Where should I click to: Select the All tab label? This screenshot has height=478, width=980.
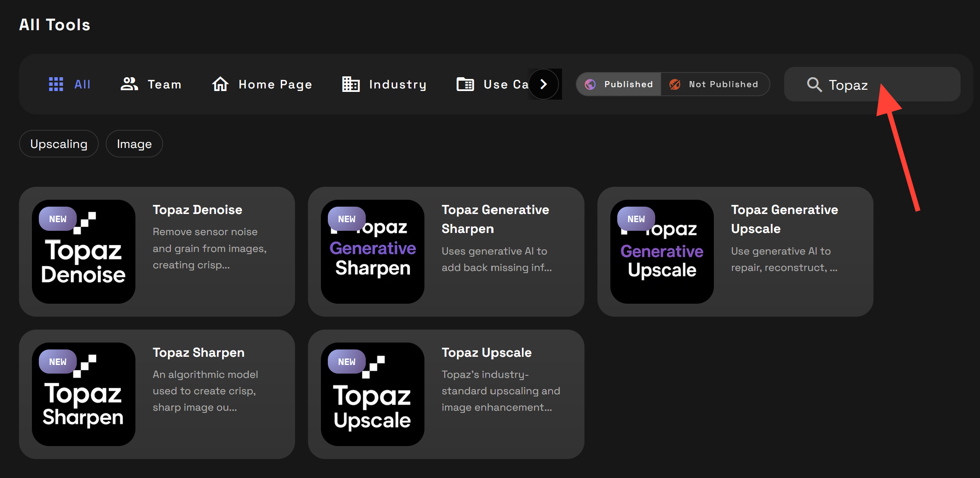(82, 84)
